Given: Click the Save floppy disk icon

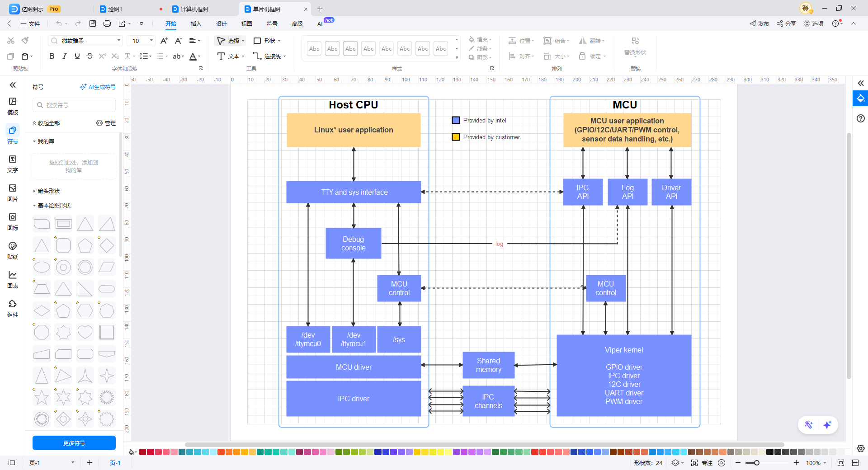Looking at the screenshot, I should [93, 23].
